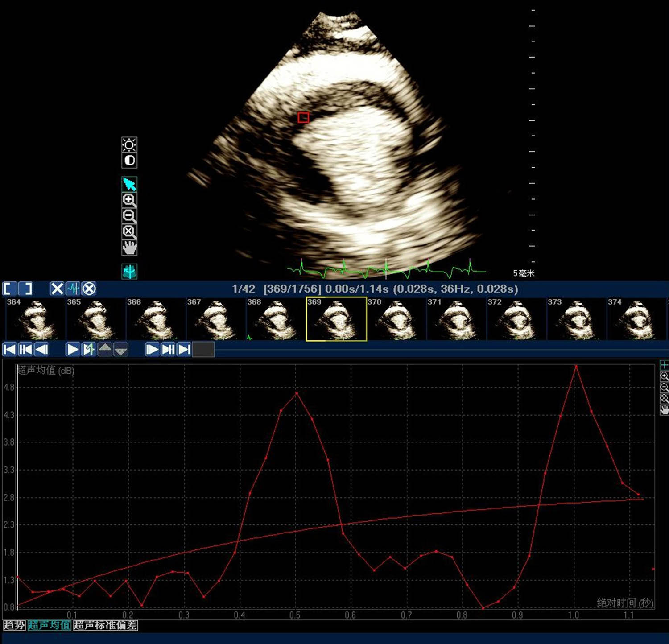
Task: Reset the graph zoom with its crossed magnifier
Action: (x=664, y=399)
